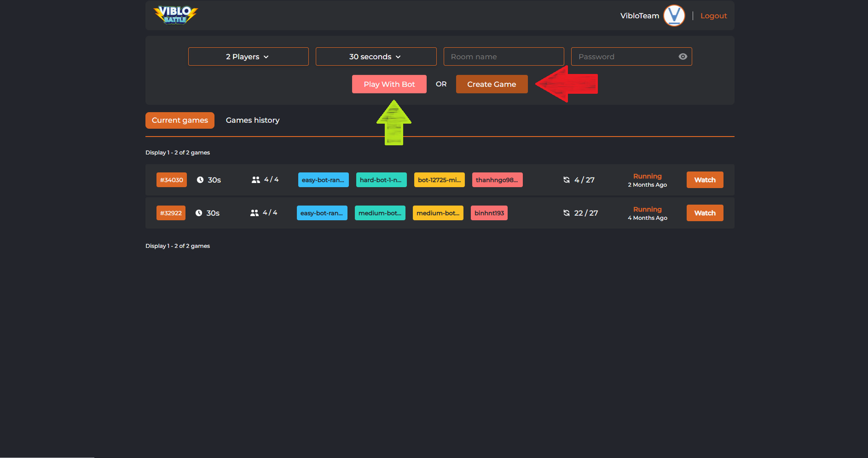The image size is (868, 458).
Task: Log out using the Logout link
Action: click(713, 16)
